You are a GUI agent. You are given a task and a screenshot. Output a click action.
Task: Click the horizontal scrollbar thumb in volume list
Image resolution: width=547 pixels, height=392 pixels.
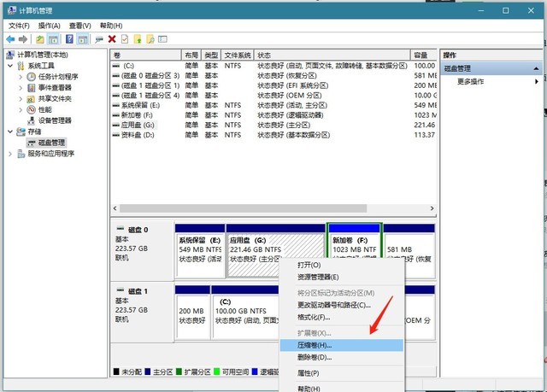(x=243, y=208)
